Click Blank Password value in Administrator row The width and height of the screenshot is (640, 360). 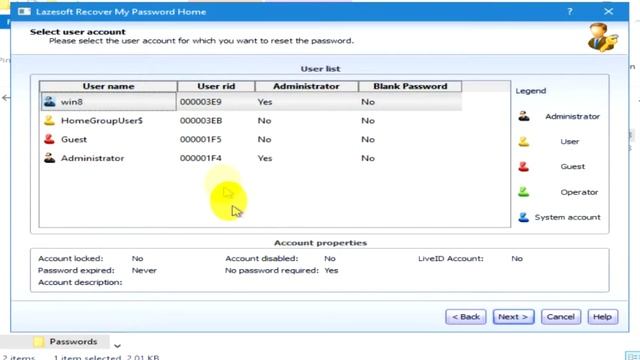pos(368,158)
